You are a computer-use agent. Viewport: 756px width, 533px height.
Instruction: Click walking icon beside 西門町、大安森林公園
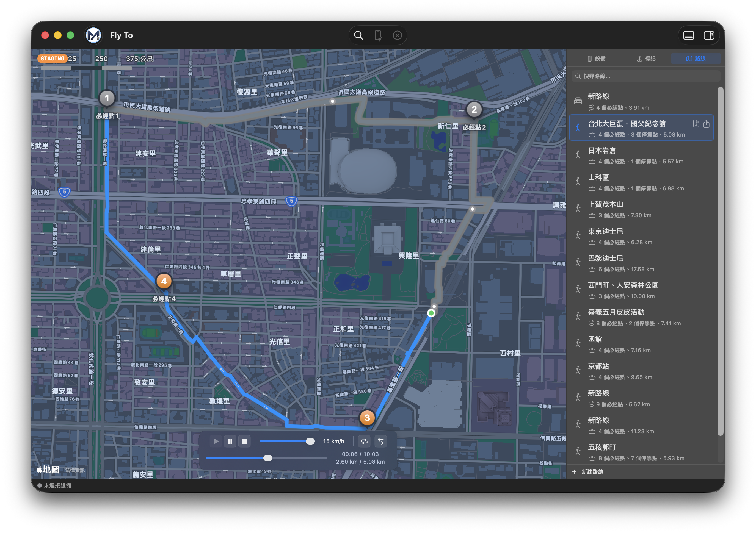click(578, 290)
